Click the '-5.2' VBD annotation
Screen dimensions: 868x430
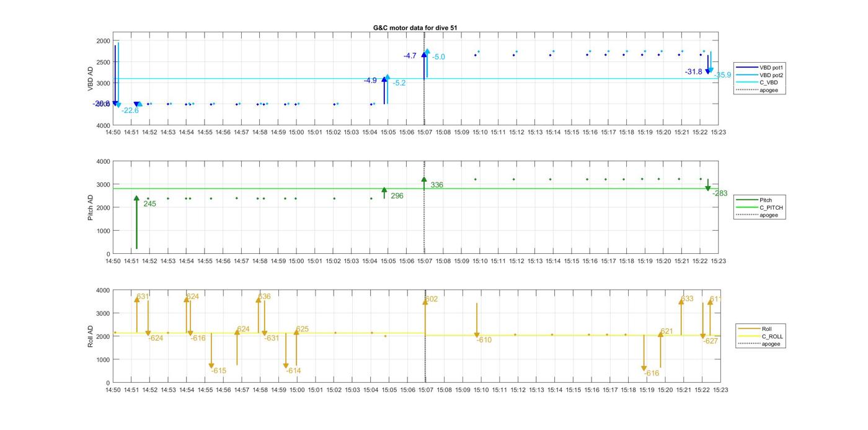pos(399,83)
